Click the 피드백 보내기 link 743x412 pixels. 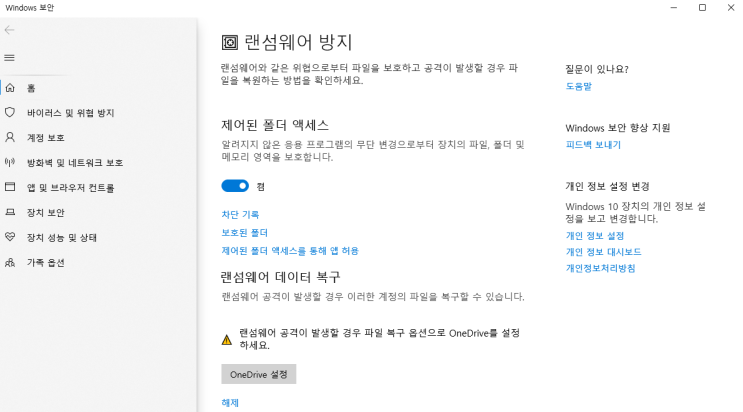593,145
